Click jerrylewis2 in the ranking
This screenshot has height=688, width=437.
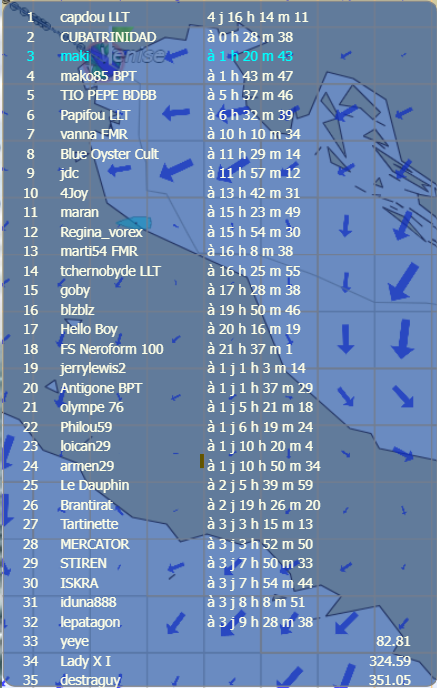[x=93, y=368]
